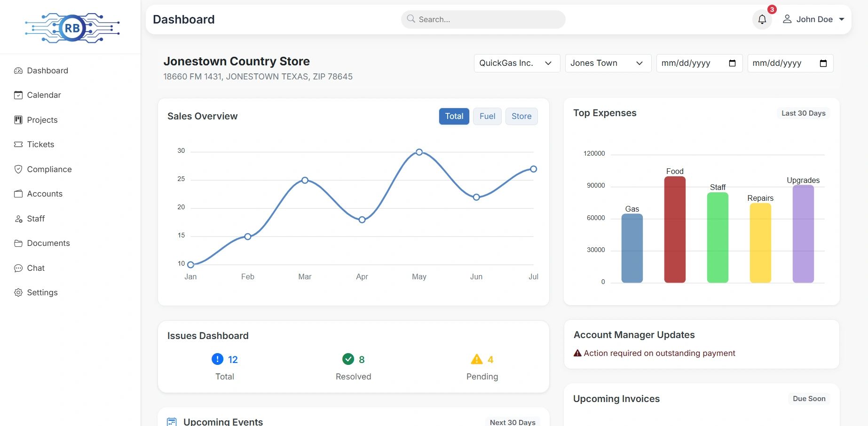
Task: Select the Tickets icon in sidebar
Action: click(x=18, y=144)
